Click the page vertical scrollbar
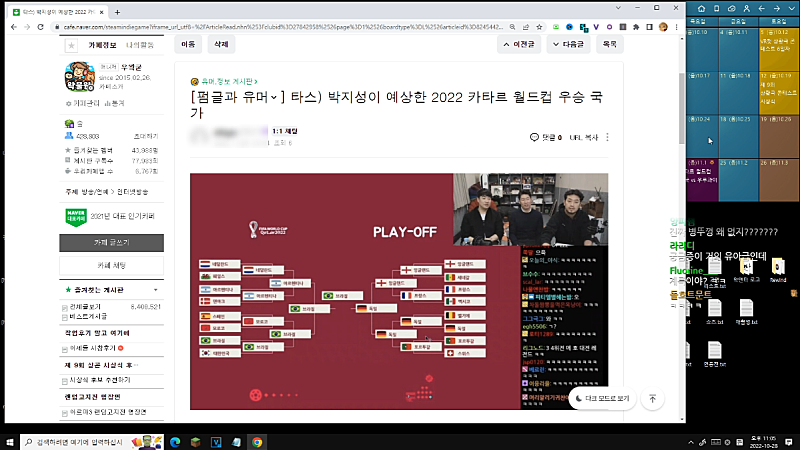 click(682, 107)
